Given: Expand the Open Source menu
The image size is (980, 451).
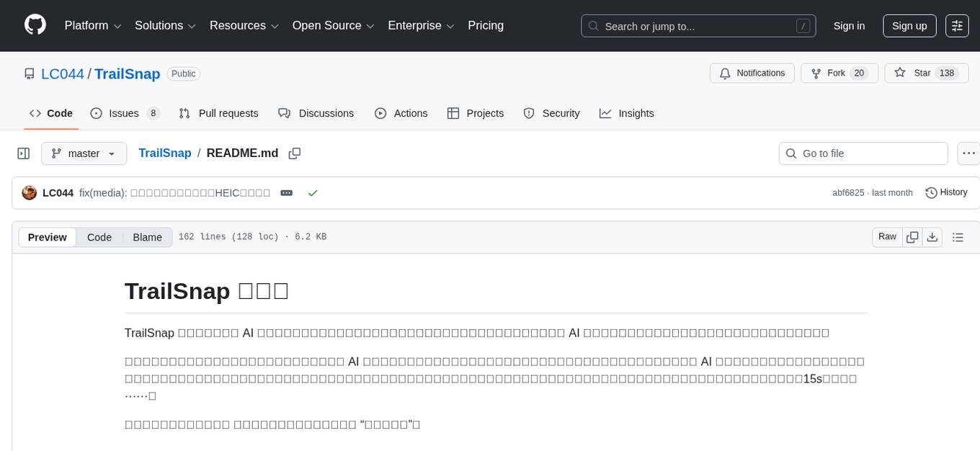Looking at the screenshot, I should (x=333, y=25).
